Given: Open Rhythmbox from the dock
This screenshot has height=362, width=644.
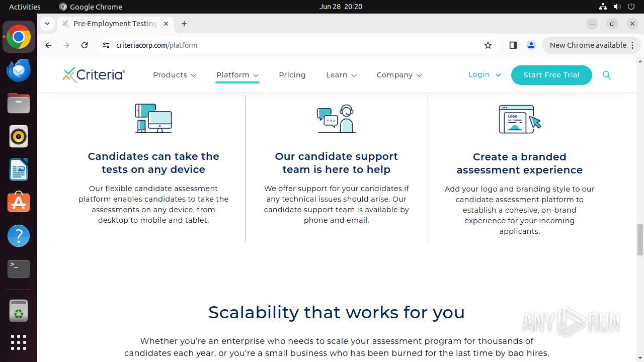Looking at the screenshot, I should tap(19, 136).
